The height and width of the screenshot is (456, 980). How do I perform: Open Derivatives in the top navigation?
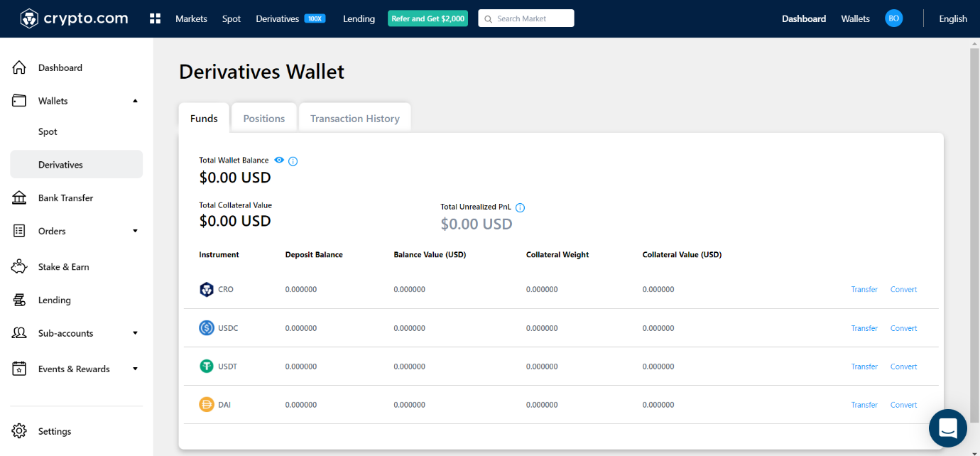pyautogui.click(x=277, y=18)
